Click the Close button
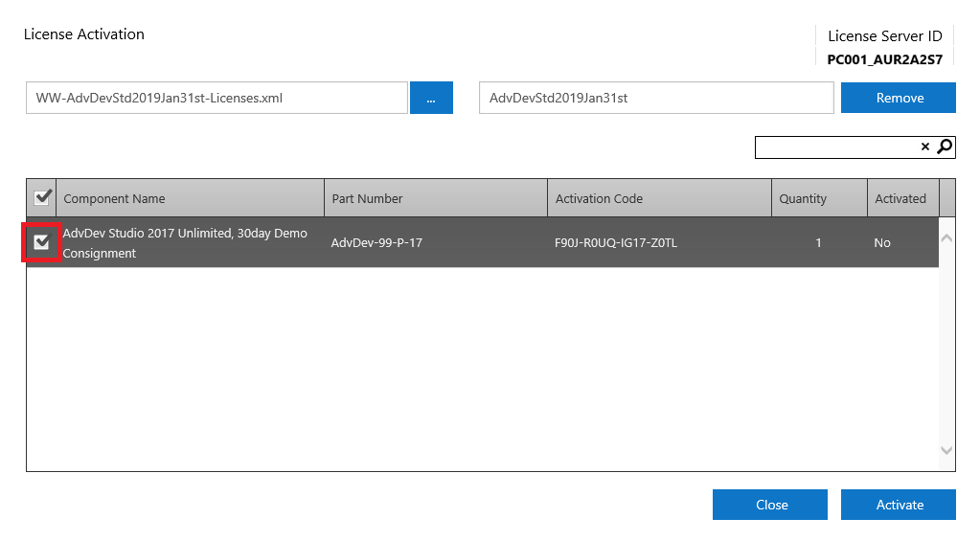 coord(770,505)
